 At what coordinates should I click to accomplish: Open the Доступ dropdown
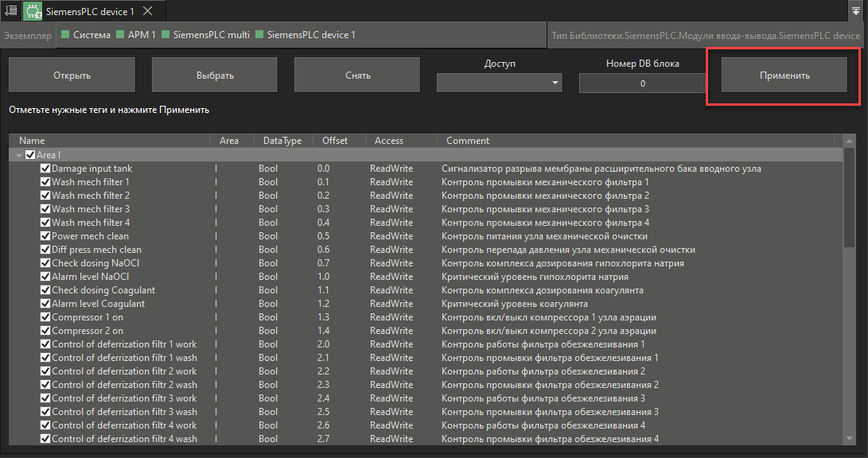[500, 83]
